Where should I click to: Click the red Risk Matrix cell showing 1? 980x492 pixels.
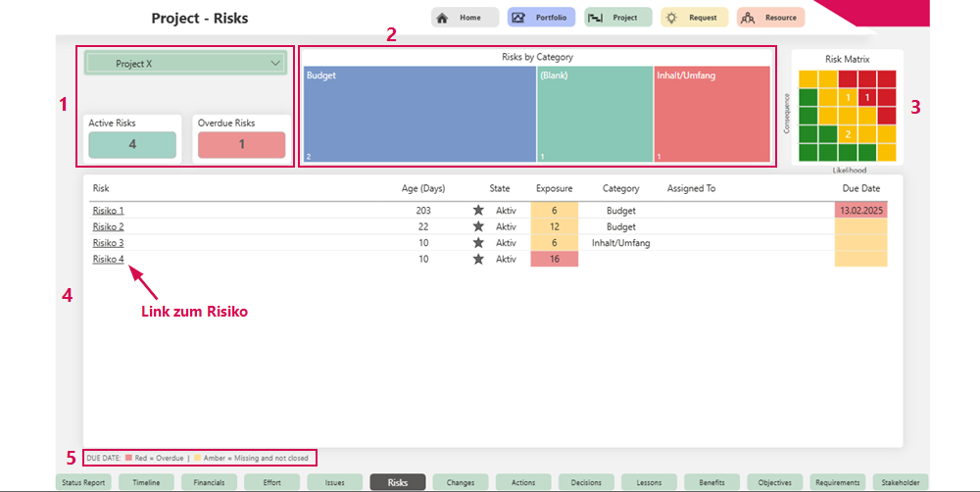pyautogui.click(x=867, y=97)
